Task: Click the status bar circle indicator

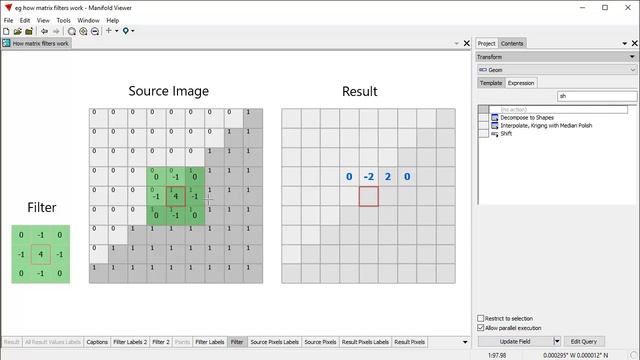Action: pyautogui.click(x=634, y=355)
